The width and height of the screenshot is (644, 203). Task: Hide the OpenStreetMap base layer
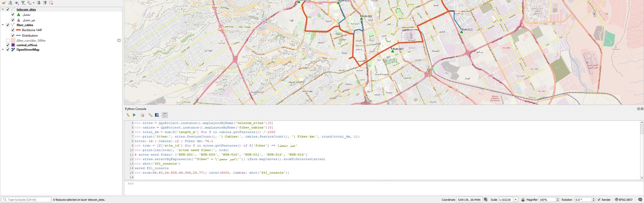tap(8, 50)
